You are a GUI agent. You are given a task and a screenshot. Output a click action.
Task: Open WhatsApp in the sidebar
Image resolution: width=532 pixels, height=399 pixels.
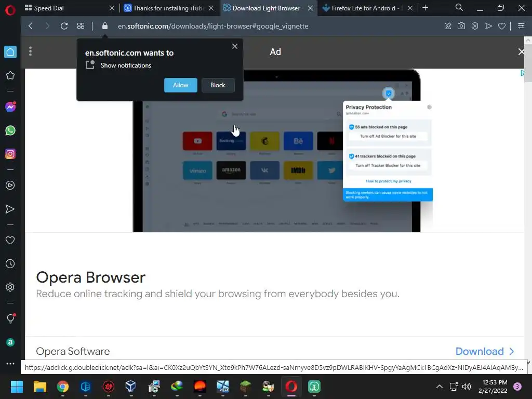[x=10, y=130]
